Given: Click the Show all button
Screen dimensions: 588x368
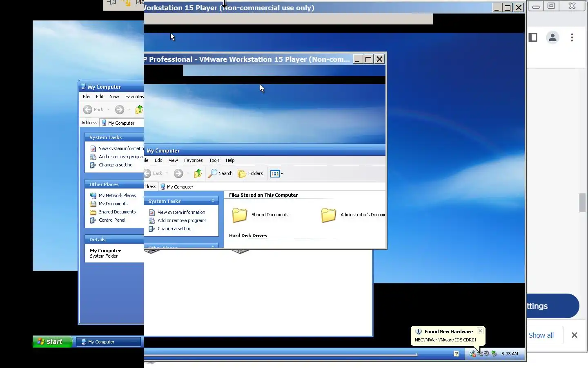Looking at the screenshot, I should click(x=541, y=335).
